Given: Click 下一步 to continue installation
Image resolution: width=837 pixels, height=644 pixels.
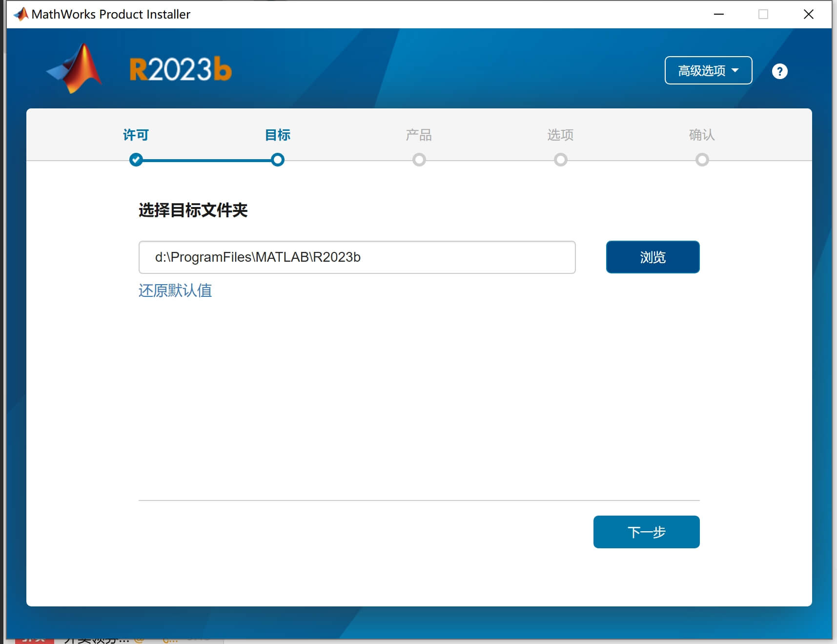Looking at the screenshot, I should tap(646, 532).
